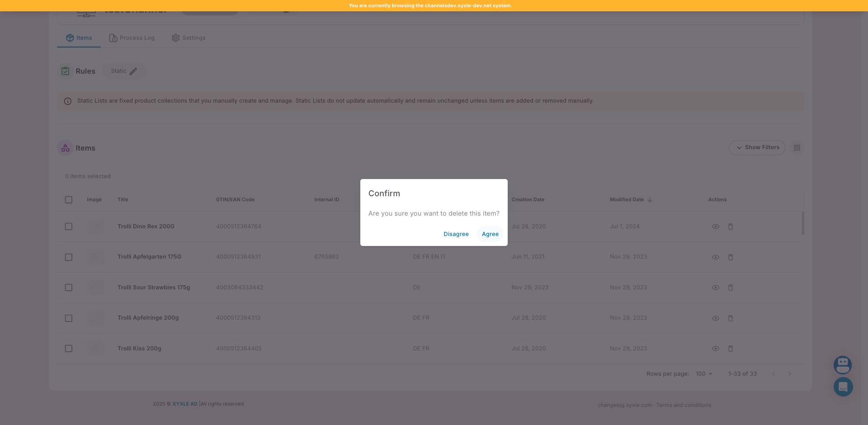Click the Static rule chip
Screen dimensions: 868x425
124,71
